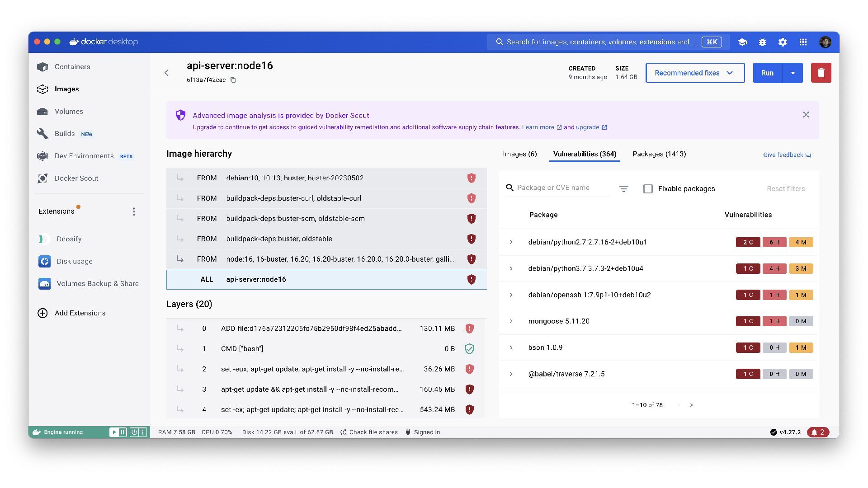Screen dimensions: 868x488
Task: Select buildpack-deps:buster-scm hierarchy row
Action: [x=326, y=219]
